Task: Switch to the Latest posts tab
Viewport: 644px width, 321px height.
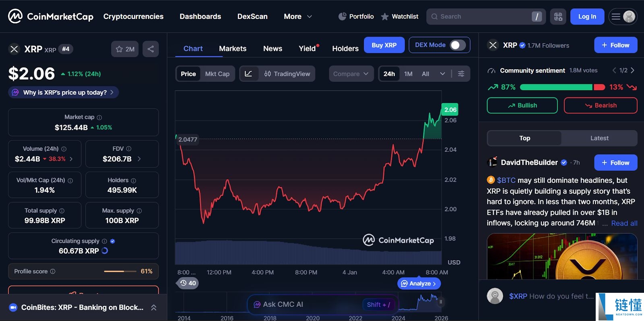Action: 599,138
